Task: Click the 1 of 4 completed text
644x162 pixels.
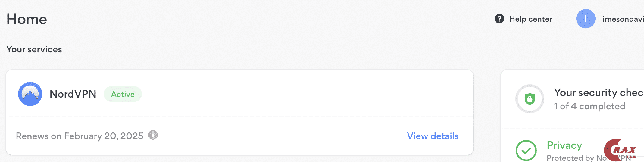Action: click(x=589, y=106)
